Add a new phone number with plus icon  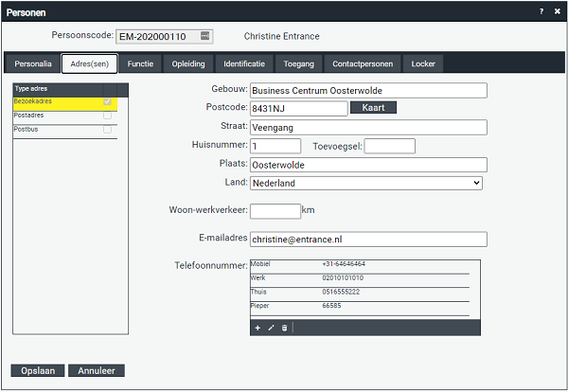point(257,328)
